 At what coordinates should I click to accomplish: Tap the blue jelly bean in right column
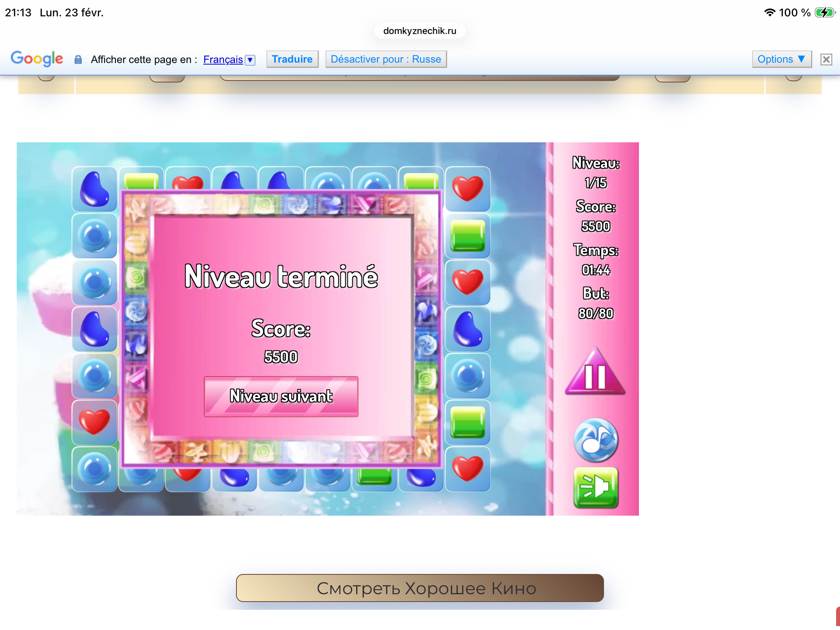(467, 329)
